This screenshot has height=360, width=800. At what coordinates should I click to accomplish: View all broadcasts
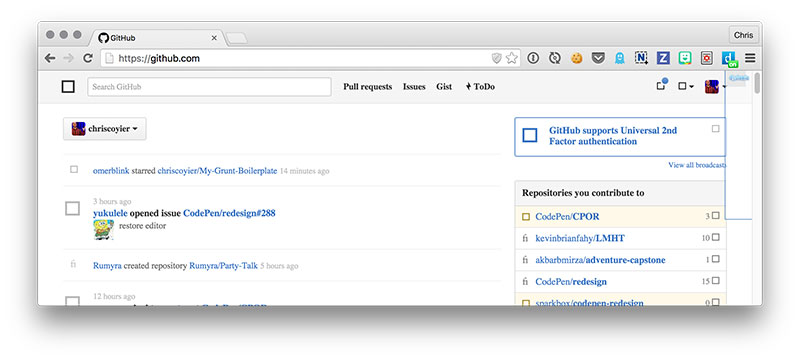[697, 165]
